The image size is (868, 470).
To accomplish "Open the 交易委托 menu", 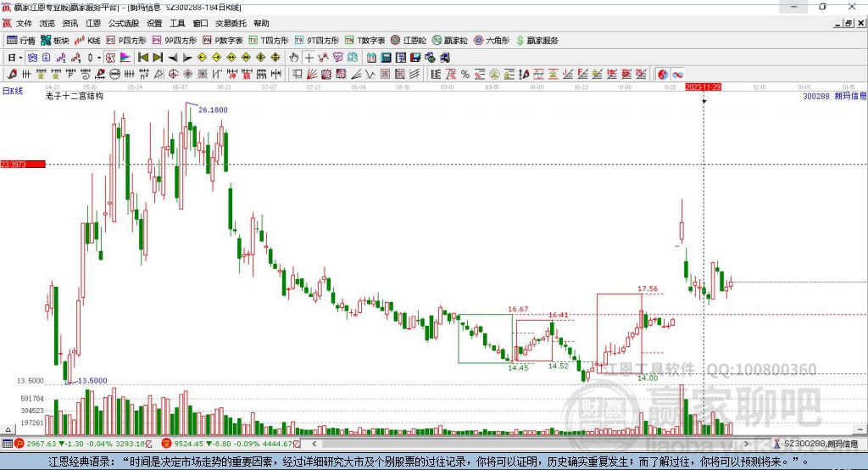I will pos(231,23).
